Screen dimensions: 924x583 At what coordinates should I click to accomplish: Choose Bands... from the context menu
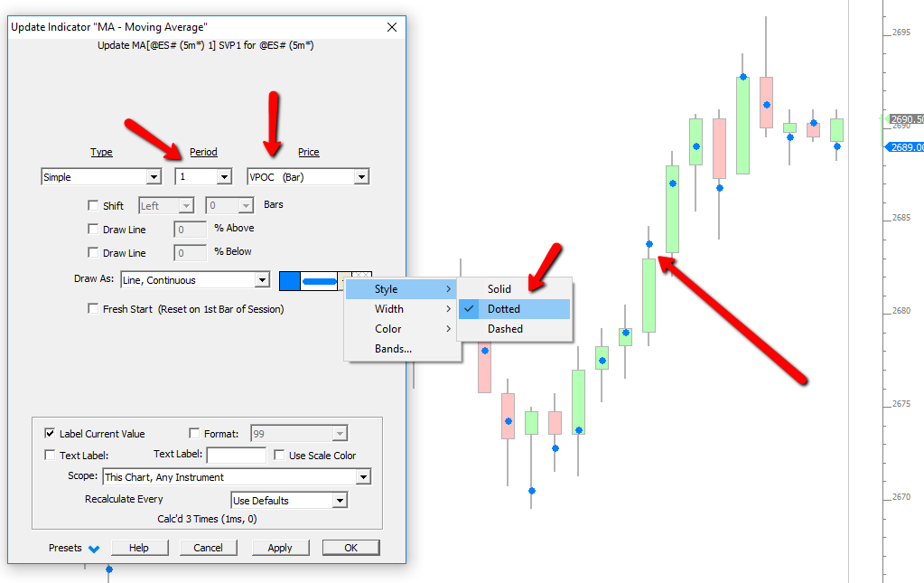(401, 349)
